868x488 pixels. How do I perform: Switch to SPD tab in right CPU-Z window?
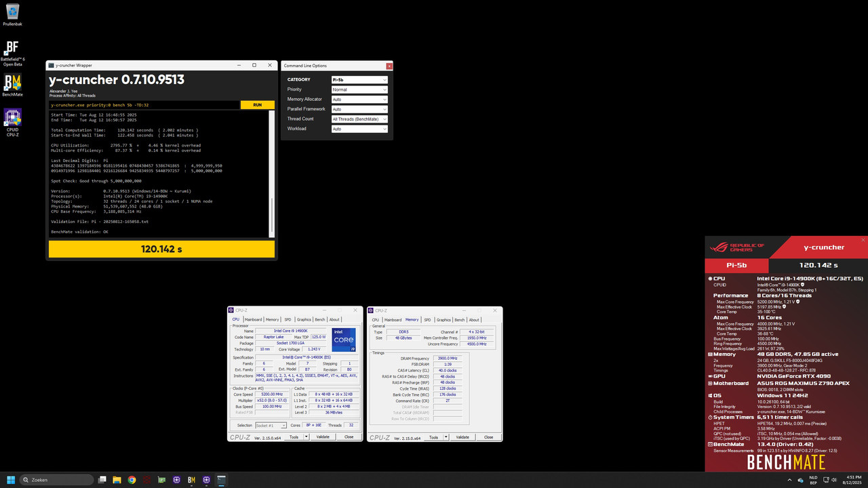(x=427, y=320)
